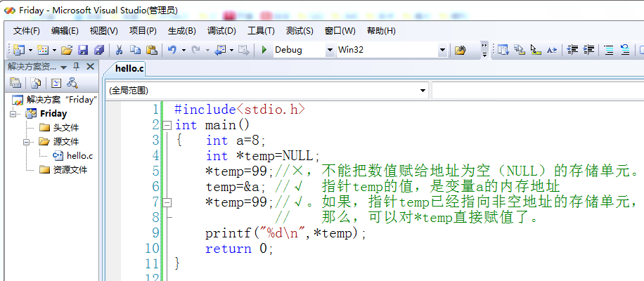Collapse the Friday project node
644x281 pixels.
13,114
